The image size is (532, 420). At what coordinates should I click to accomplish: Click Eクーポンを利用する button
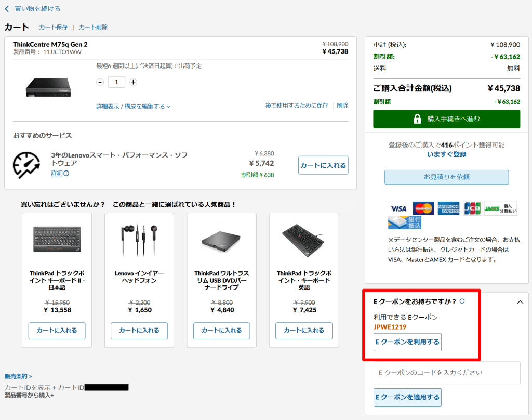(x=407, y=342)
